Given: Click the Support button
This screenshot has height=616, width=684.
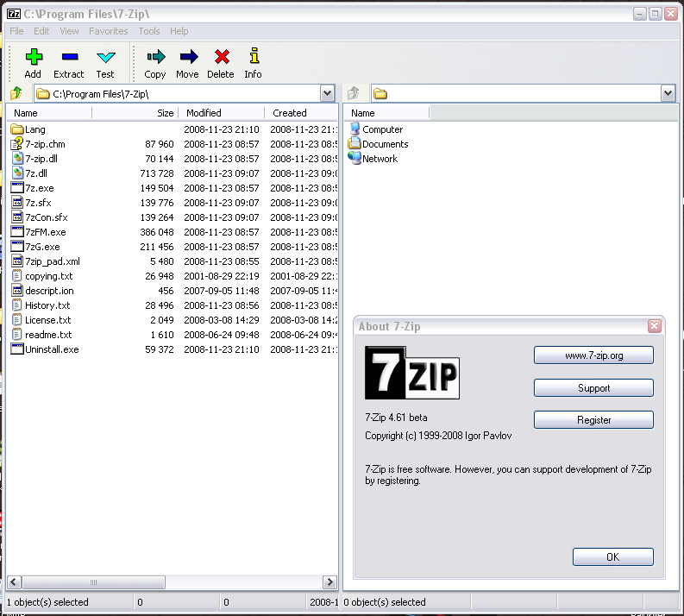Looking at the screenshot, I should 593,388.
